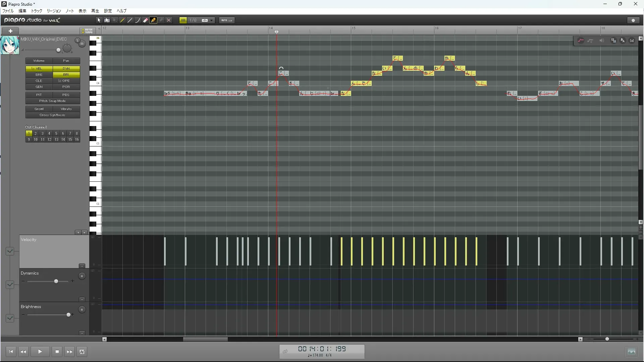Select the arrow pointer tool

[x=99, y=20]
